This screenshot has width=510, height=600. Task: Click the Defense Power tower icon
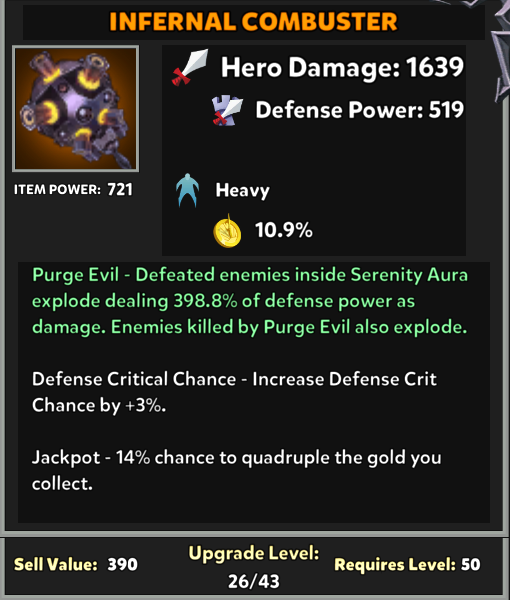click(227, 110)
